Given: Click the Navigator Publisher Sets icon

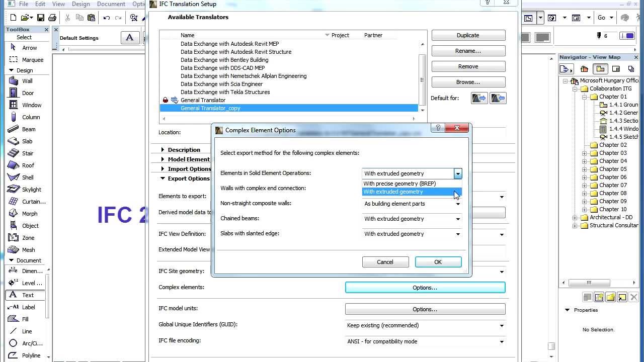Looking at the screenshot, I should tap(631, 69).
